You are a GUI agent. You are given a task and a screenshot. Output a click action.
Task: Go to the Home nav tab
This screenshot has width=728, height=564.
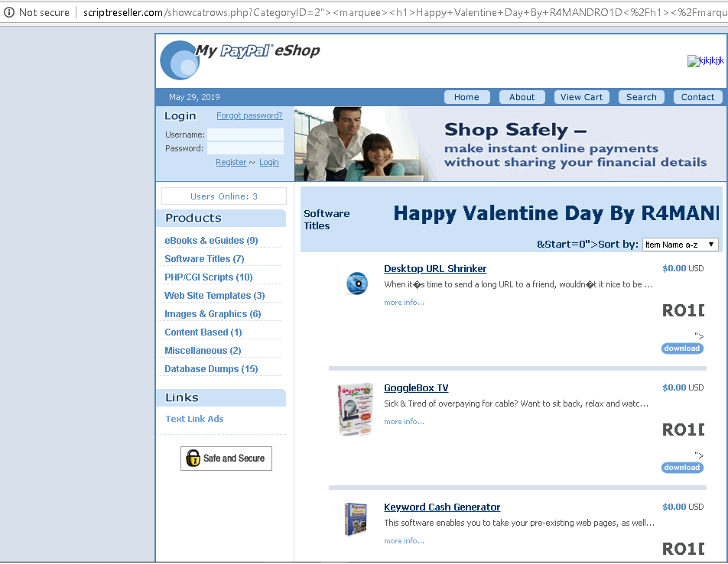(x=466, y=97)
